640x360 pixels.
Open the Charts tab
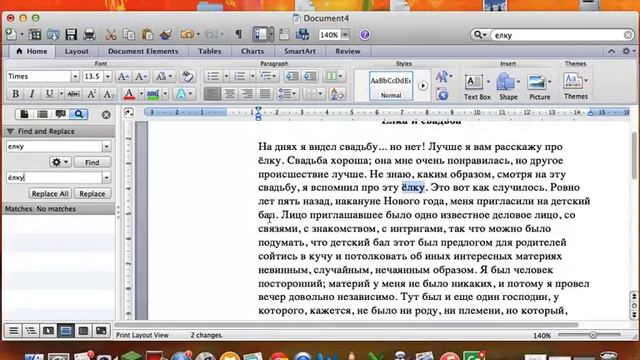click(252, 51)
